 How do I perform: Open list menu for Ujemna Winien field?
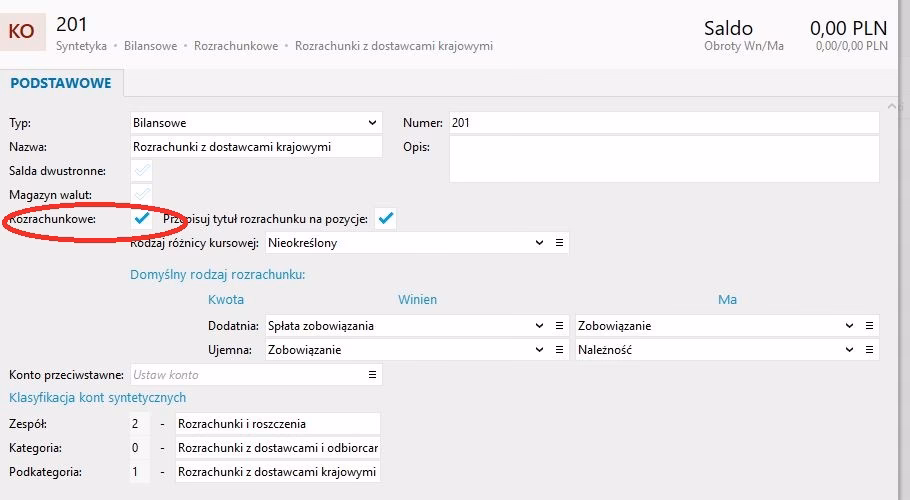click(x=560, y=350)
